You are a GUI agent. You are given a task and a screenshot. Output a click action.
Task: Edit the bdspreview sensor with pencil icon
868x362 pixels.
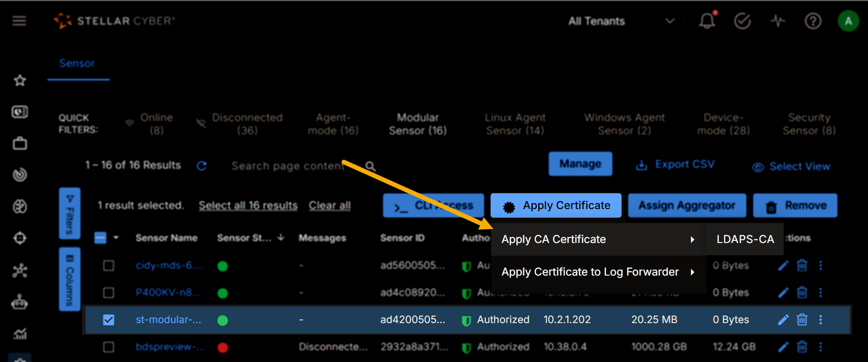point(783,347)
